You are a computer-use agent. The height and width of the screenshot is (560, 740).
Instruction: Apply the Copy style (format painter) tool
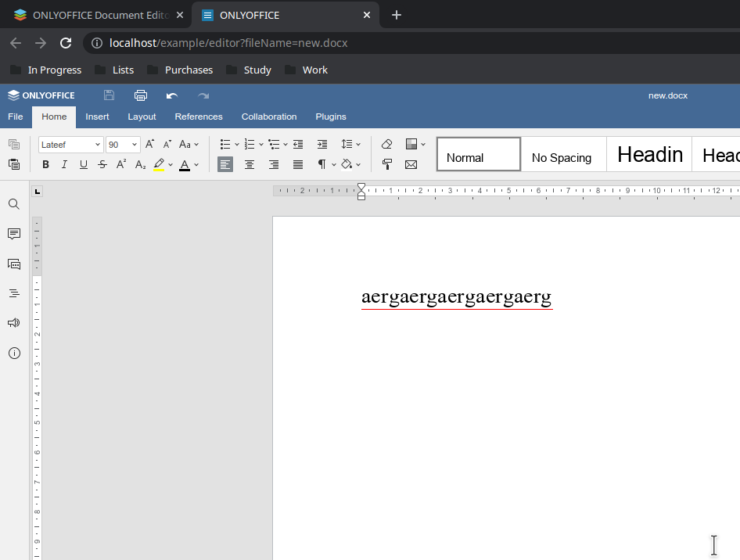point(386,164)
